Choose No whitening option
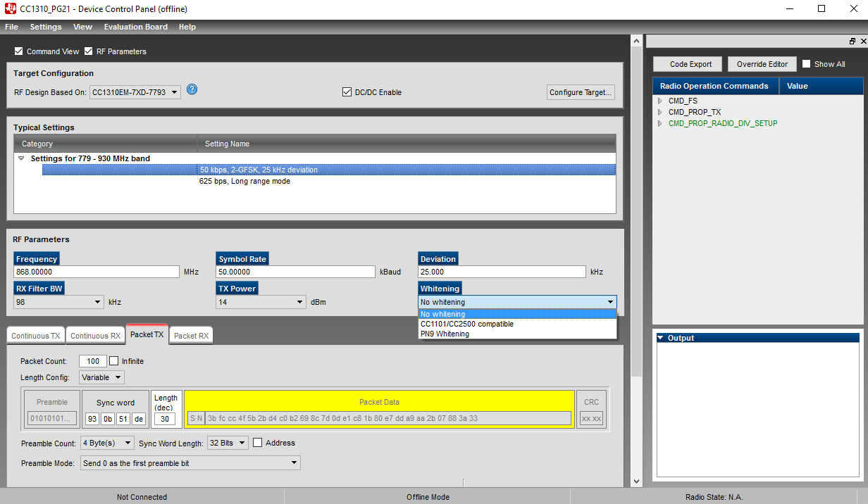The height and width of the screenshot is (504, 868). point(518,314)
